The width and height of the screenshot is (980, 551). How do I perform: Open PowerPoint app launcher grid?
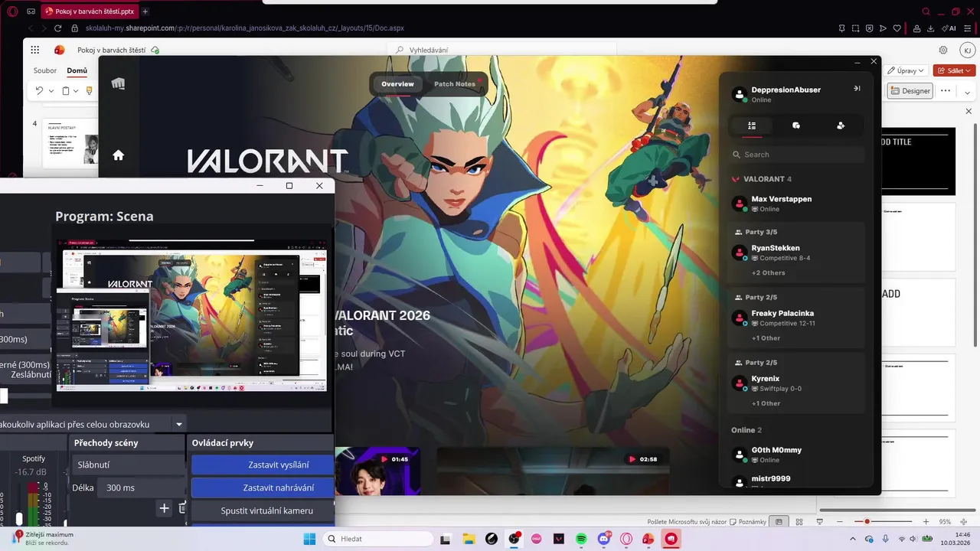pyautogui.click(x=35, y=50)
